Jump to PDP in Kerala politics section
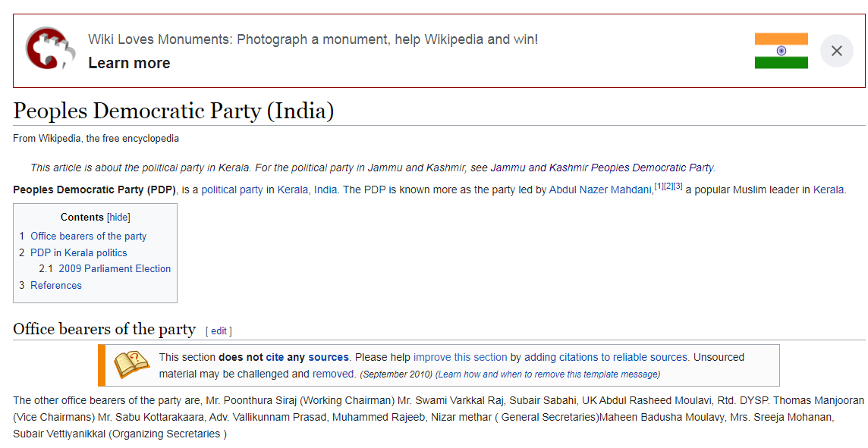 [79, 252]
